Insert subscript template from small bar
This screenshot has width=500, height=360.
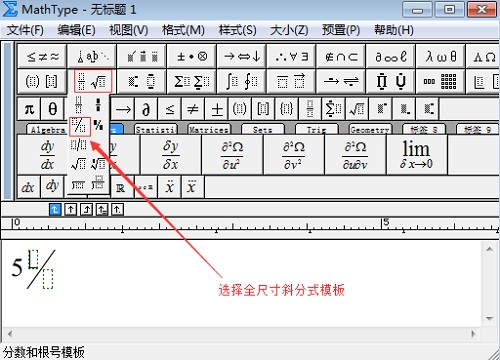click(x=404, y=109)
